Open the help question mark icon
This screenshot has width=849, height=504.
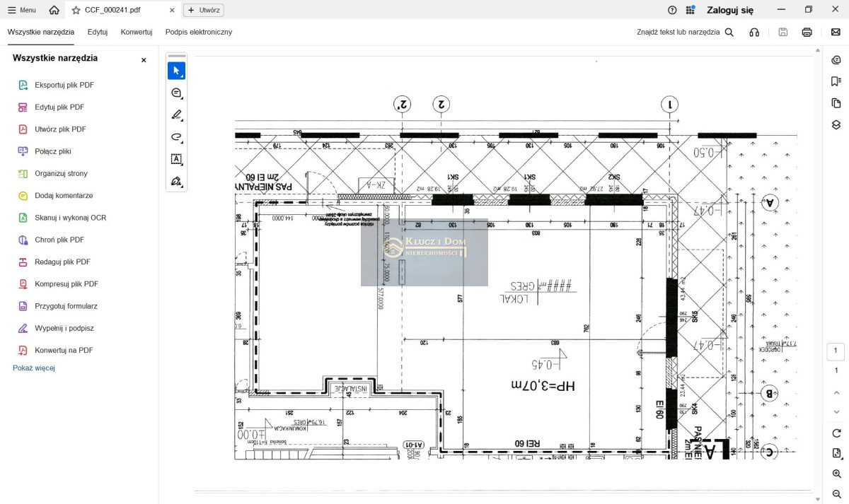click(672, 10)
